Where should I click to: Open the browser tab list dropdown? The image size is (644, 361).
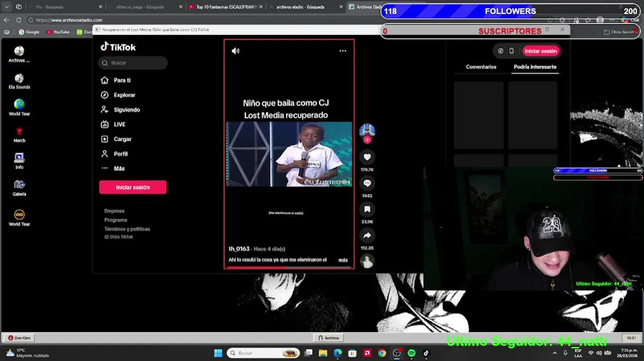point(7,7)
